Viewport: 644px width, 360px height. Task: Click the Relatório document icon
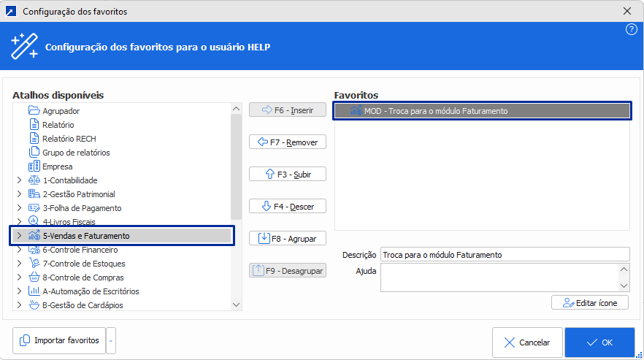(x=34, y=125)
